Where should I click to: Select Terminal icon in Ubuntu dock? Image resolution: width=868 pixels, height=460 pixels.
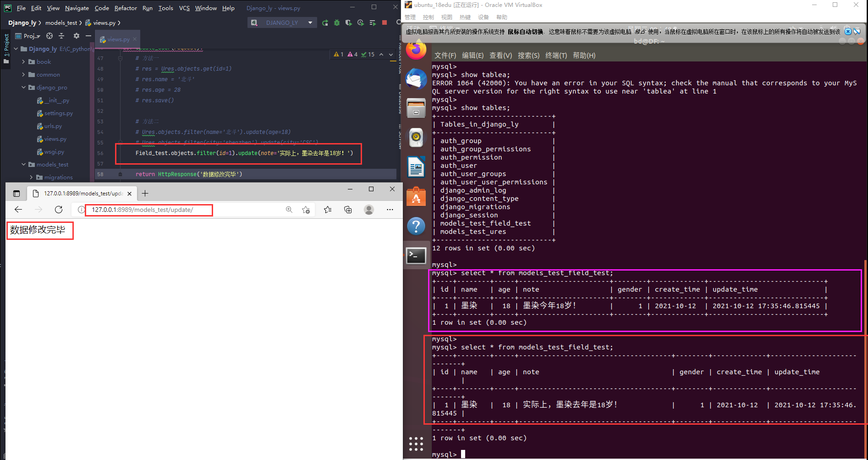416,255
